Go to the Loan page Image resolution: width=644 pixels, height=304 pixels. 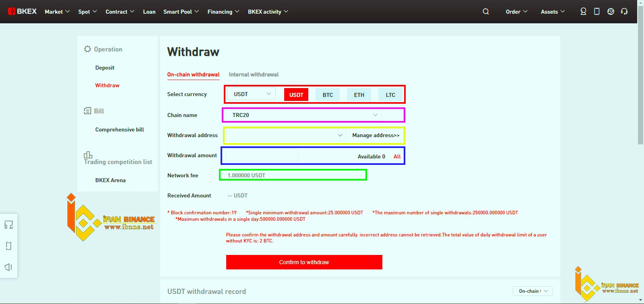coord(149,12)
